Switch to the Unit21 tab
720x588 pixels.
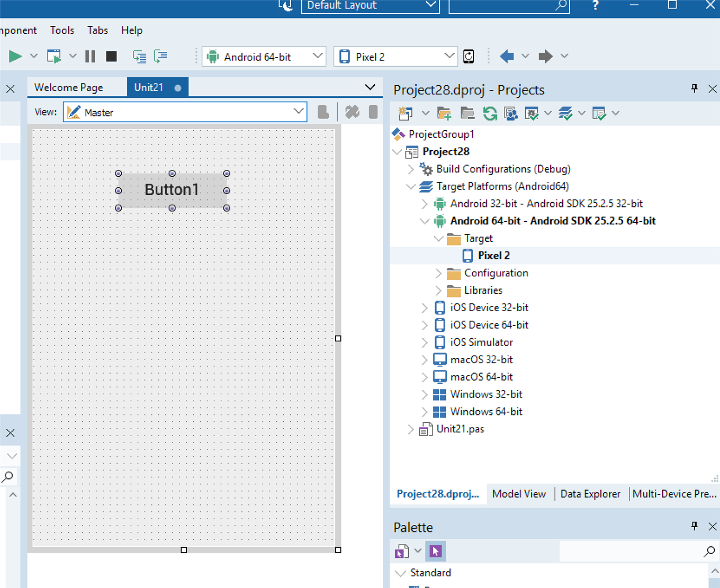pos(157,87)
